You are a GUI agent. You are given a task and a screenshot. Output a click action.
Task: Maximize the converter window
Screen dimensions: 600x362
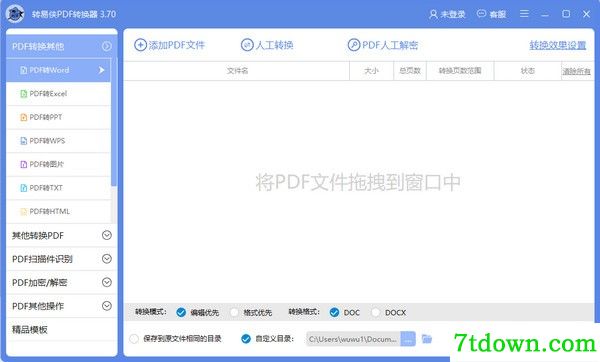(x=566, y=14)
